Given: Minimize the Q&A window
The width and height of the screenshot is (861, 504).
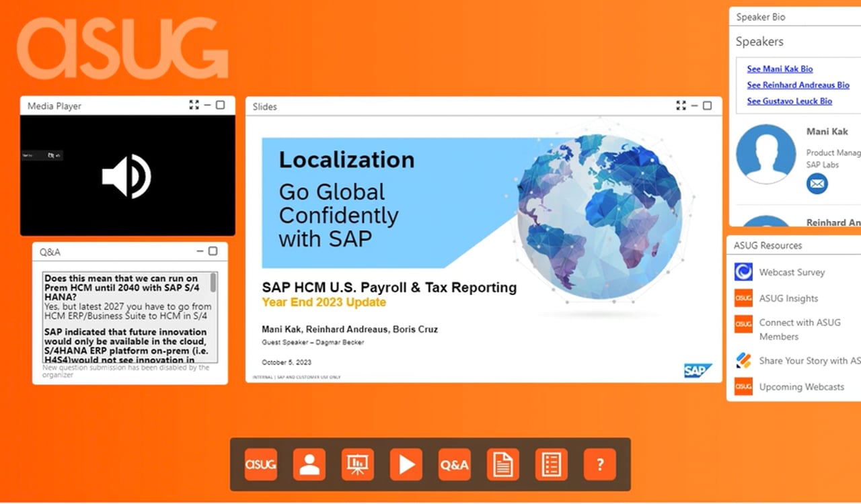Looking at the screenshot, I should click(x=200, y=251).
